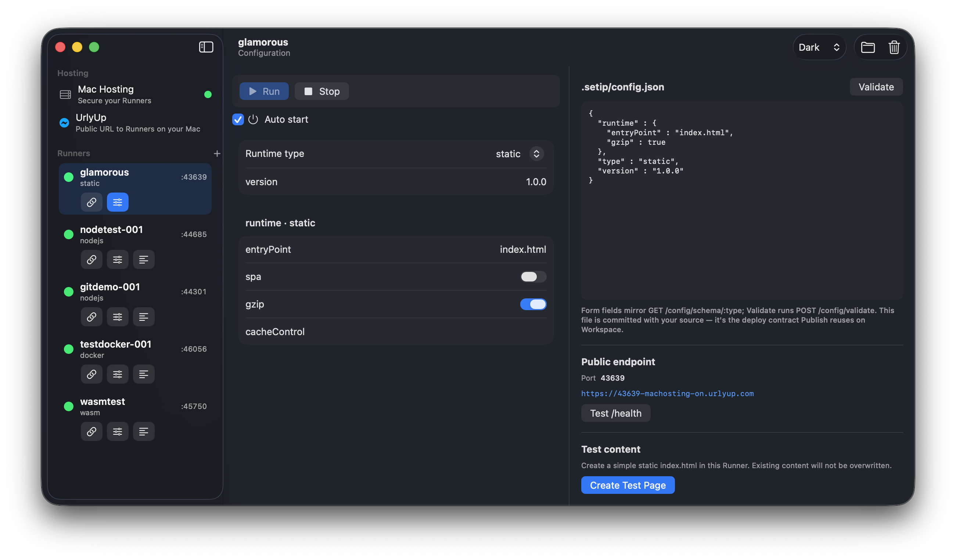Open the Runtime type static selector
Viewport: 956px width, 560px height.
520,154
